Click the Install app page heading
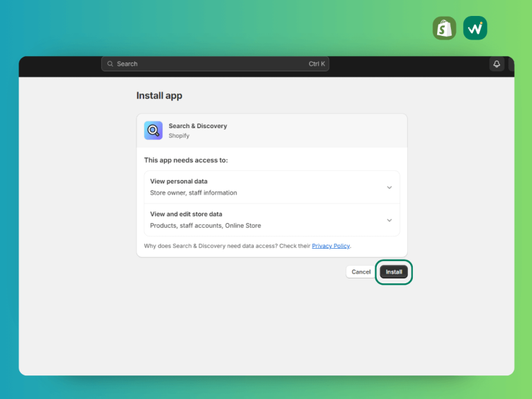 click(x=159, y=96)
